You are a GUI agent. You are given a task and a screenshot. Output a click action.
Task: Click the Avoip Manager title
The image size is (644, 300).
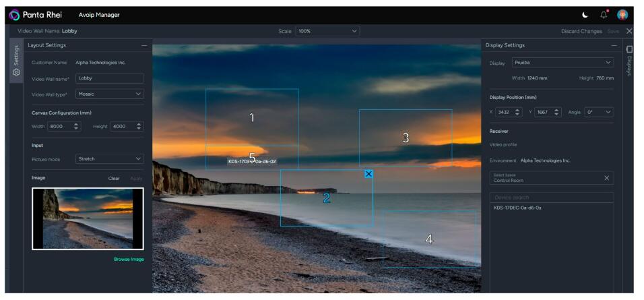[x=99, y=16]
